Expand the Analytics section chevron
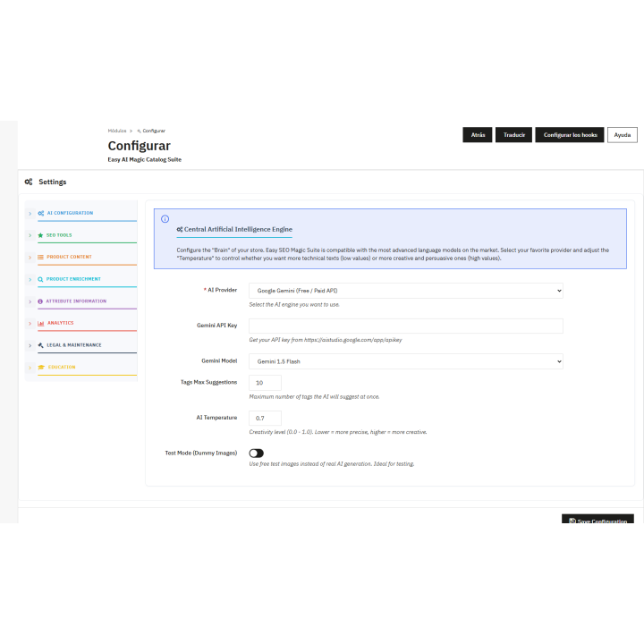 pos(30,324)
